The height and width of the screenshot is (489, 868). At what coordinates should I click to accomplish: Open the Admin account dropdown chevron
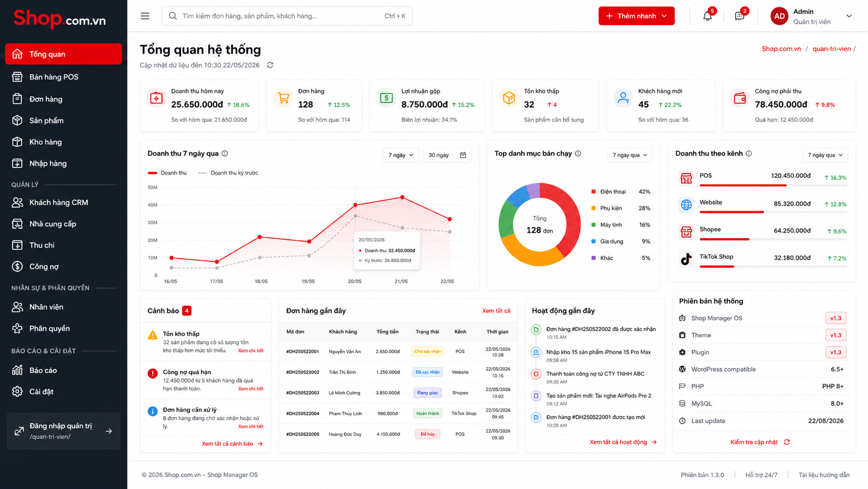click(x=849, y=16)
